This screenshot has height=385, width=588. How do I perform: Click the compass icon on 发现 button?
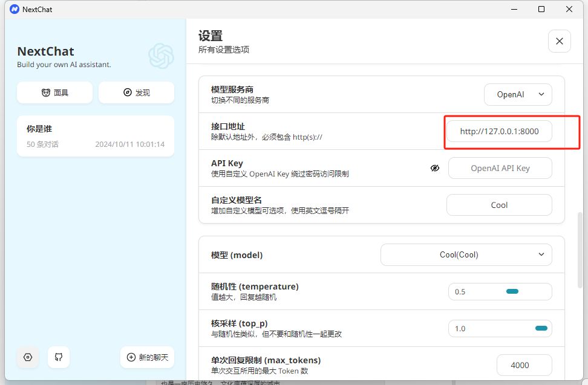[128, 92]
